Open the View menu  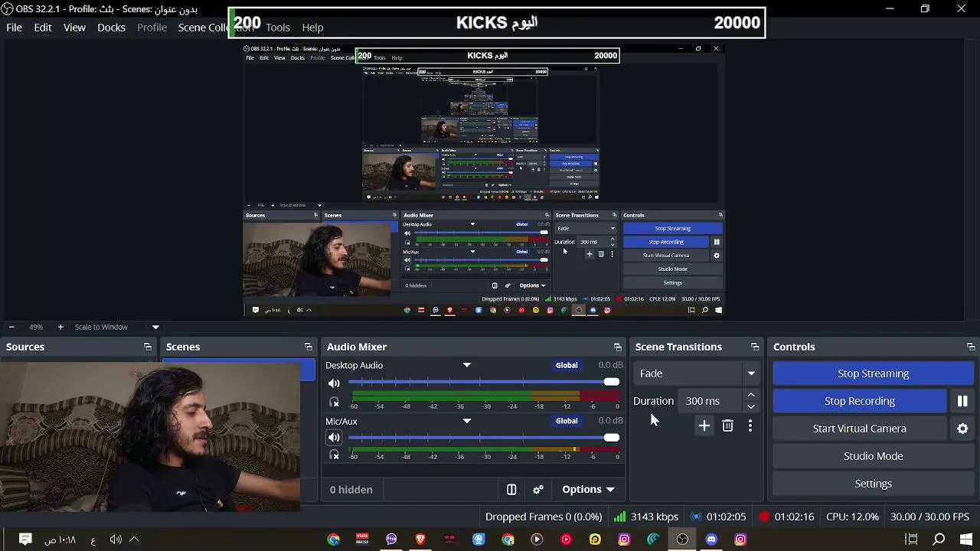(x=74, y=27)
